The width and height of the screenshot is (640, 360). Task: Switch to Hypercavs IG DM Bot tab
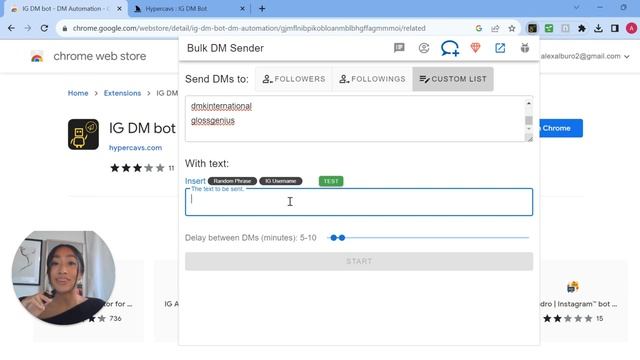point(189,9)
